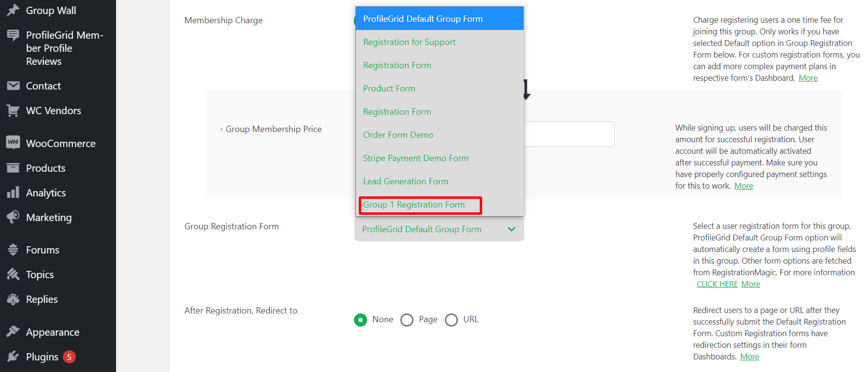This screenshot has width=868, height=372.
Task: Click the Group Wall pin icon
Action: coord(14,10)
